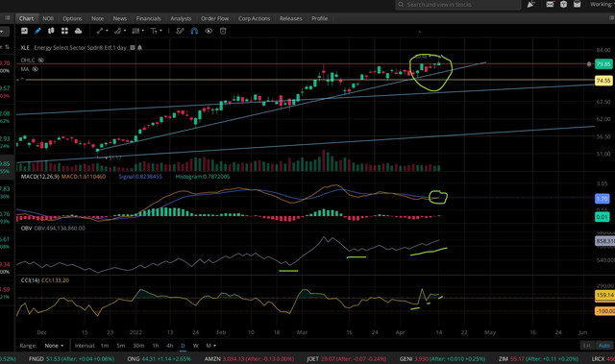Image resolution: width=615 pixels, height=364 pixels.
Task: Open the Profile tab
Action: (319, 18)
